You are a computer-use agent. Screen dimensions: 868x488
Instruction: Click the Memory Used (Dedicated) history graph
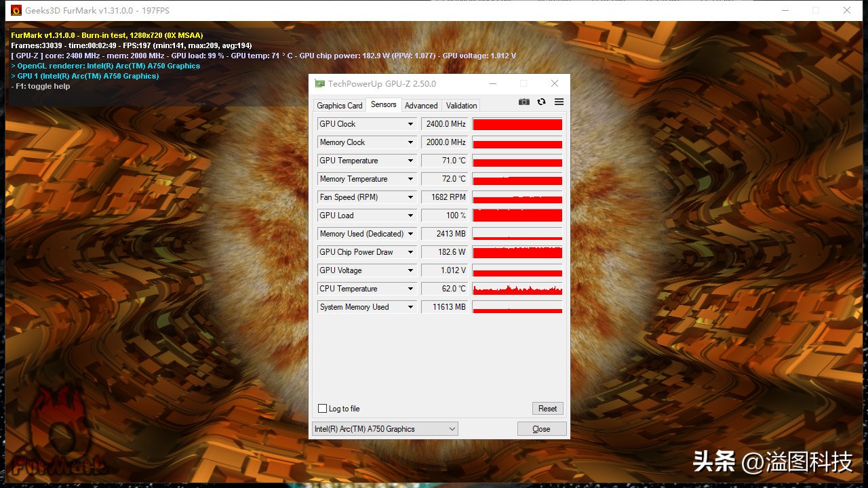click(x=517, y=234)
